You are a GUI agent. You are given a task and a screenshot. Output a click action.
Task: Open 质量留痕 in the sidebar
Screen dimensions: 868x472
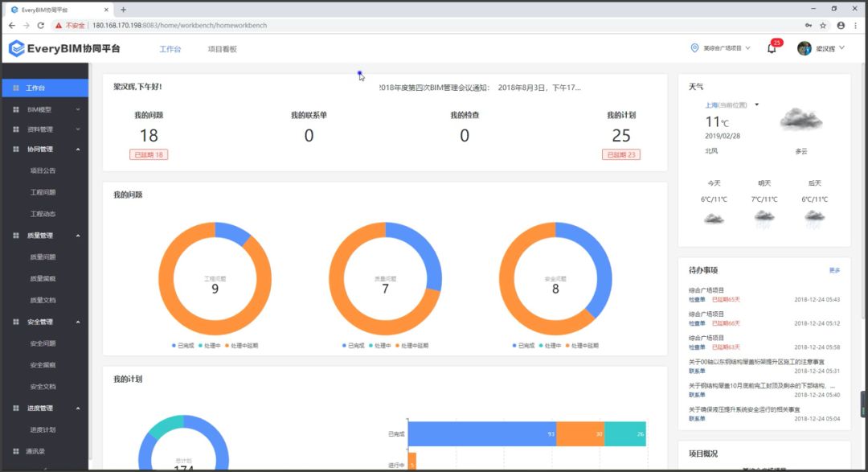(43, 279)
